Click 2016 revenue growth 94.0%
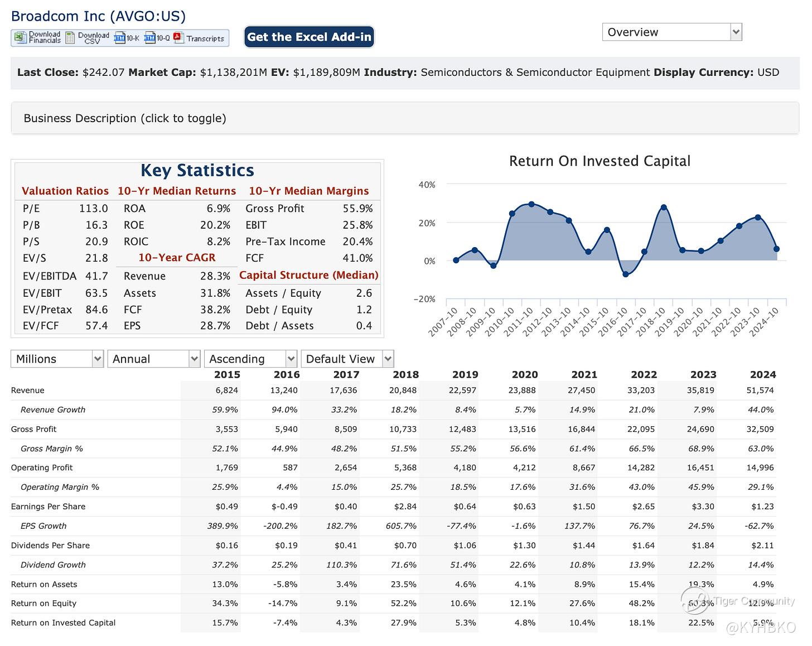The height and width of the screenshot is (646, 812). 284,409
